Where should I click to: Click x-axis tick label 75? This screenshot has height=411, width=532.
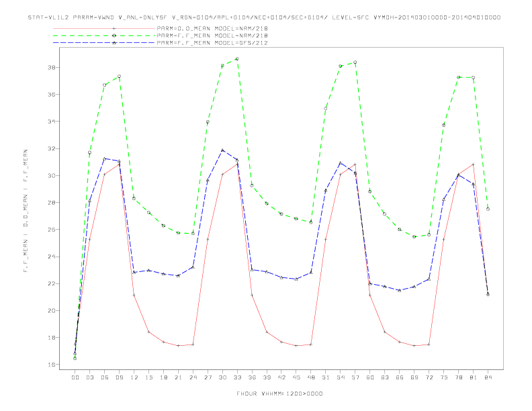(x=444, y=377)
